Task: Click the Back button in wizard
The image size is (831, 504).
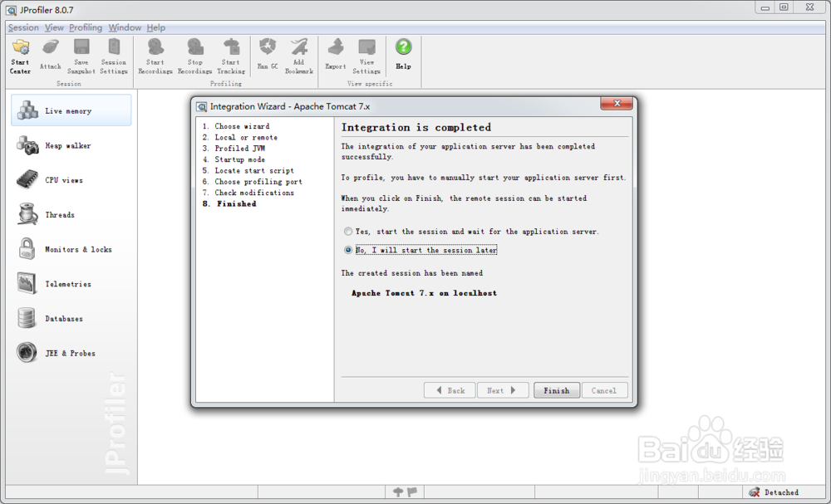Action: (x=450, y=390)
